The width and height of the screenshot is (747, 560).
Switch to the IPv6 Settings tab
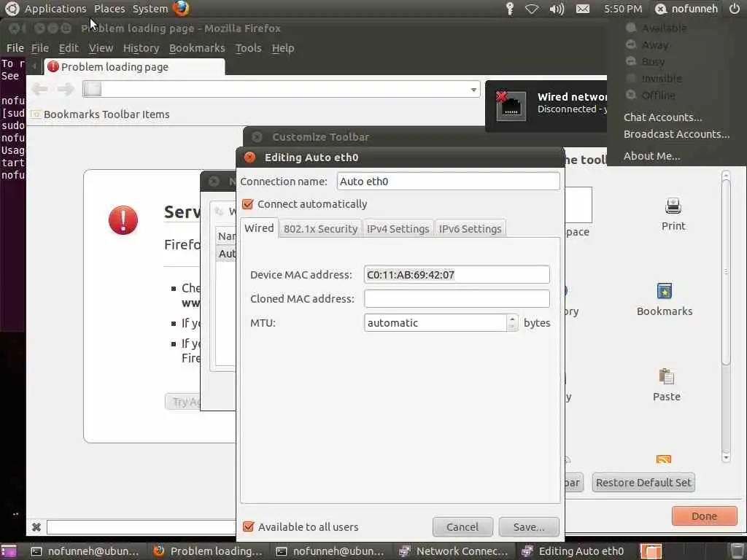pyautogui.click(x=470, y=229)
